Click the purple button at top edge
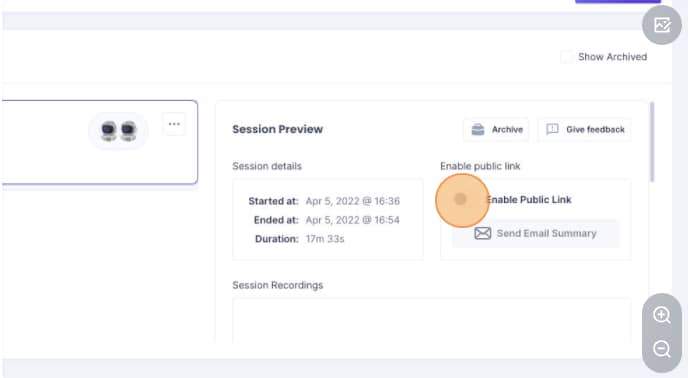 [618, 1]
